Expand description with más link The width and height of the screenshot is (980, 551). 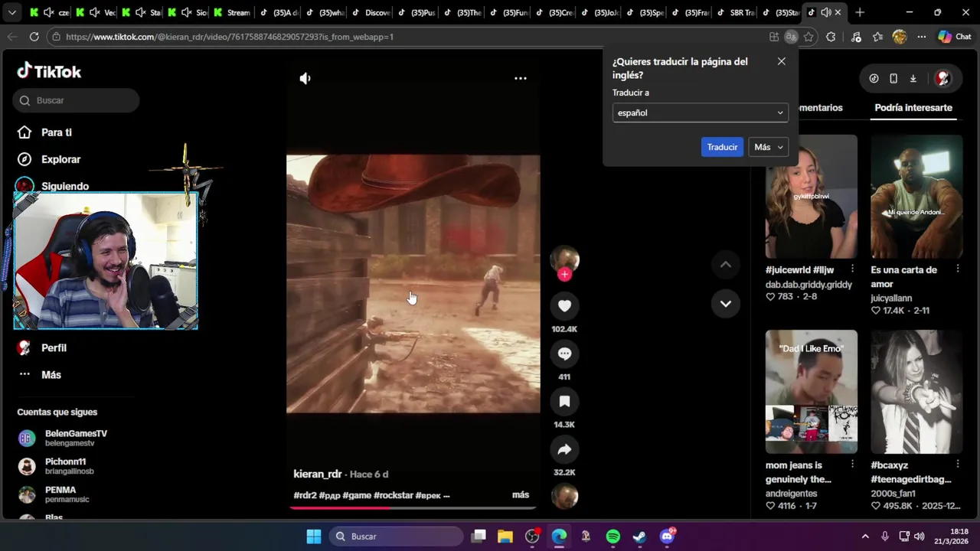coord(521,495)
